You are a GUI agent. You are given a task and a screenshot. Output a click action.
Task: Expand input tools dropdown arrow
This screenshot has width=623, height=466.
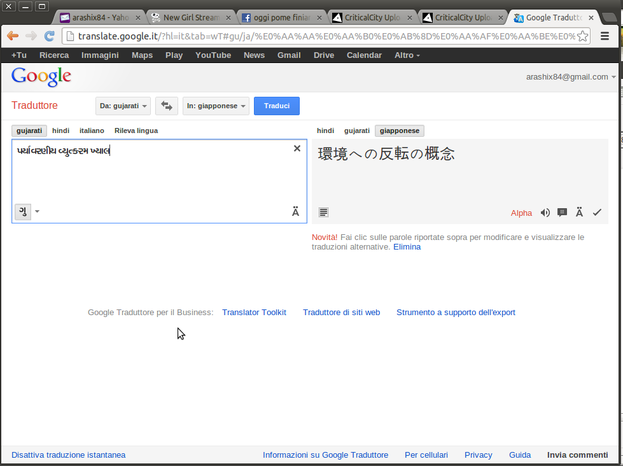[37, 211]
